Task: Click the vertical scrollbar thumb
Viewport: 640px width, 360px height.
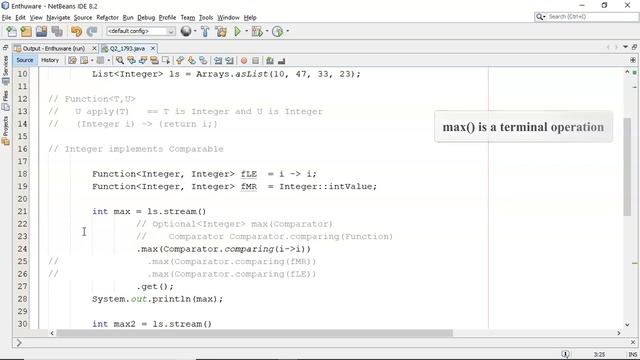Action: pos(627,167)
